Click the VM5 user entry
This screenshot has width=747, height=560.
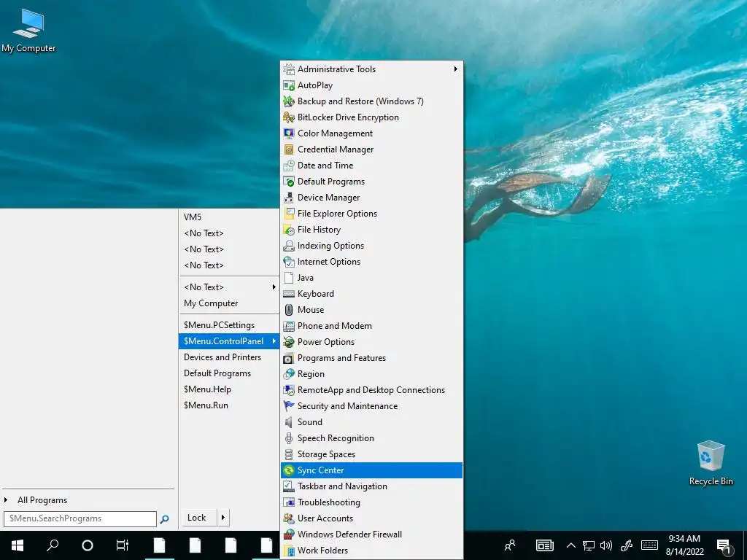[x=228, y=217]
